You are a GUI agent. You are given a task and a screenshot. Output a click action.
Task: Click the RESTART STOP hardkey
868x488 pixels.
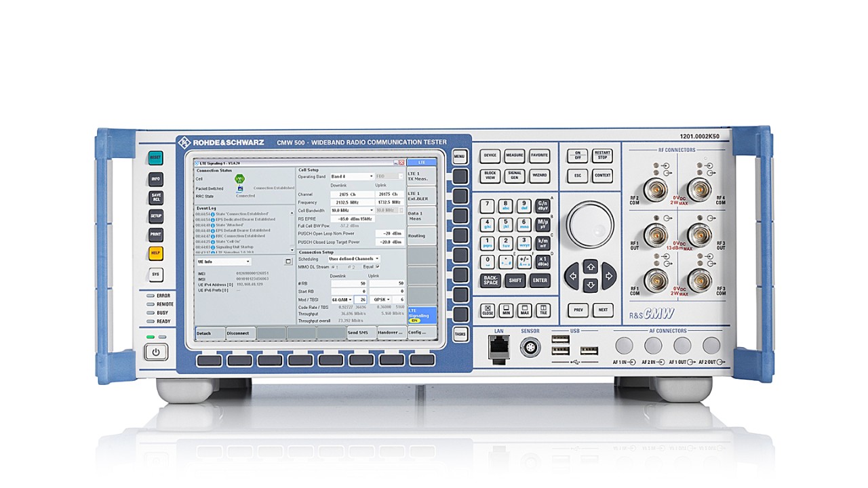(x=602, y=155)
